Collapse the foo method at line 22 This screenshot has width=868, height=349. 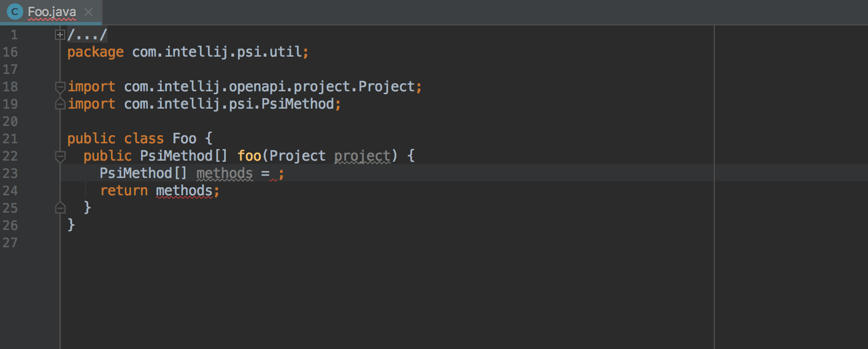pyautogui.click(x=60, y=156)
